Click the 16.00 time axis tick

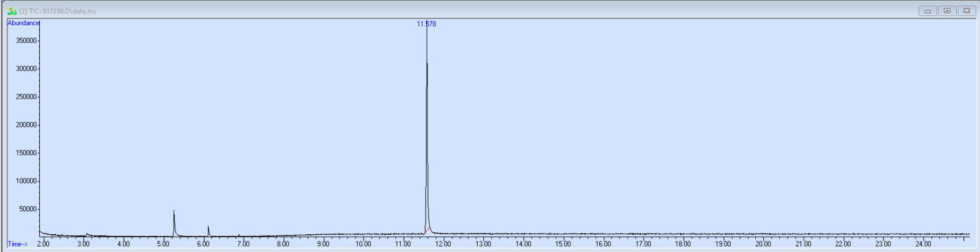click(603, 244)
